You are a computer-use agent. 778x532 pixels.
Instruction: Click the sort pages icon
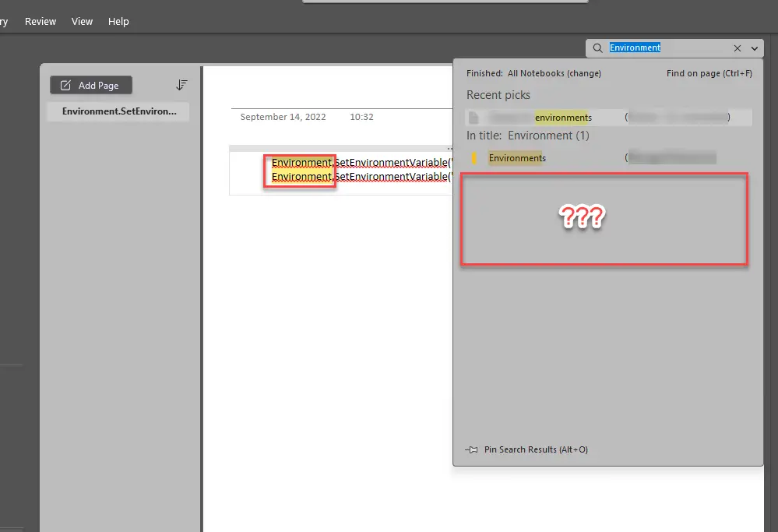[x=181, y=85]
